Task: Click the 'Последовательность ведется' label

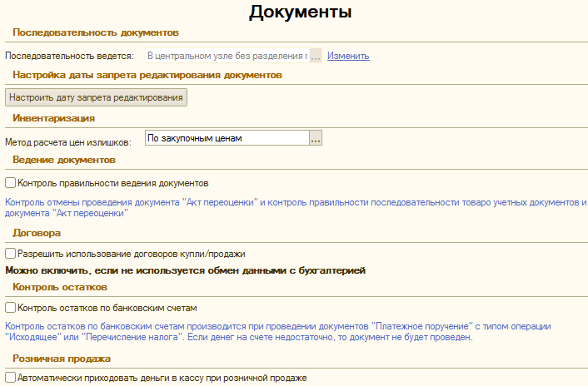Action: click(x=69, y=56)
